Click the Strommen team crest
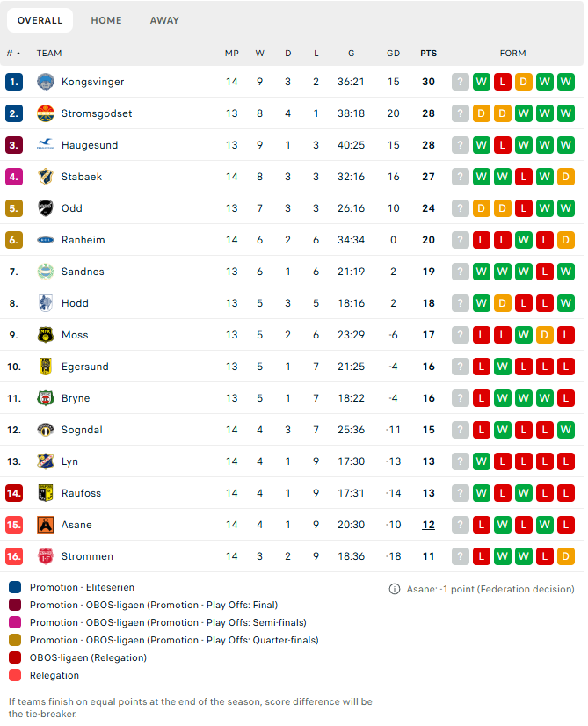Screen dimensions: 588x726 point(46,556)
